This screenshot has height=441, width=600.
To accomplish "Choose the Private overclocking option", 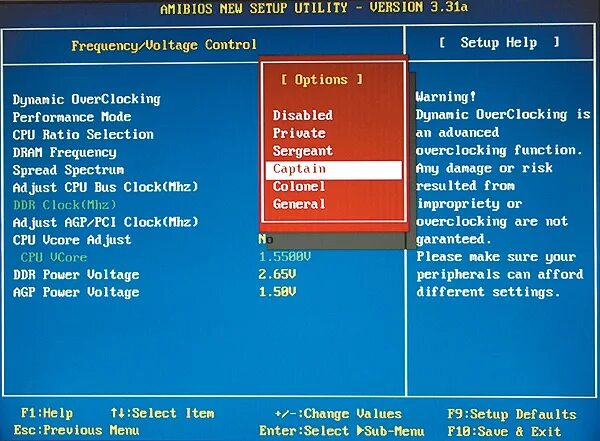I will (x=299, y=133).
